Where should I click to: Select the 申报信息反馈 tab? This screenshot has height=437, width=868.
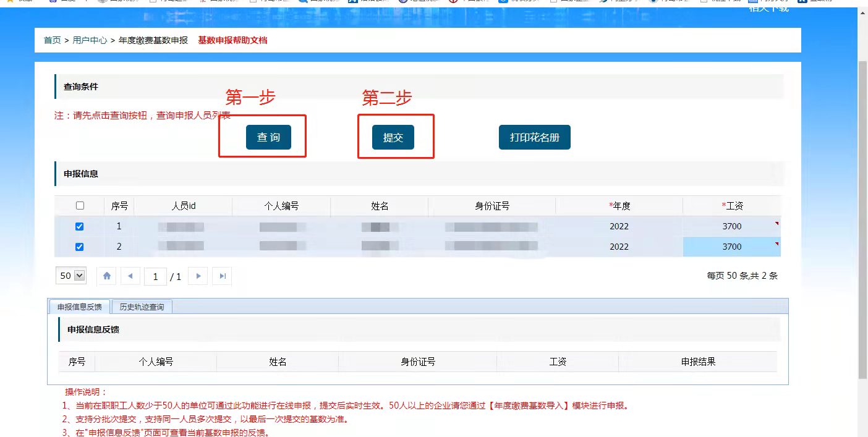point(79,307)
